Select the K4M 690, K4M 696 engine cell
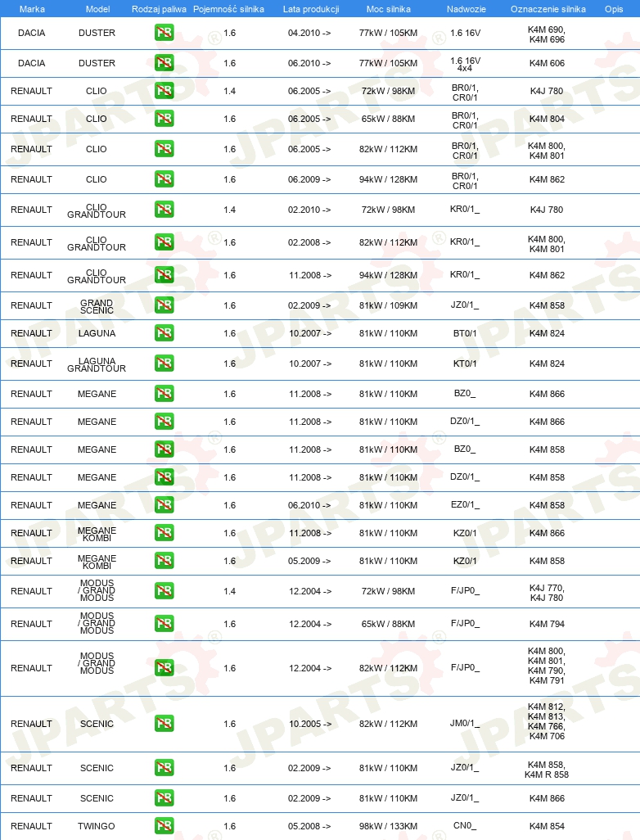The image size is (640, 840). [547, 34]
